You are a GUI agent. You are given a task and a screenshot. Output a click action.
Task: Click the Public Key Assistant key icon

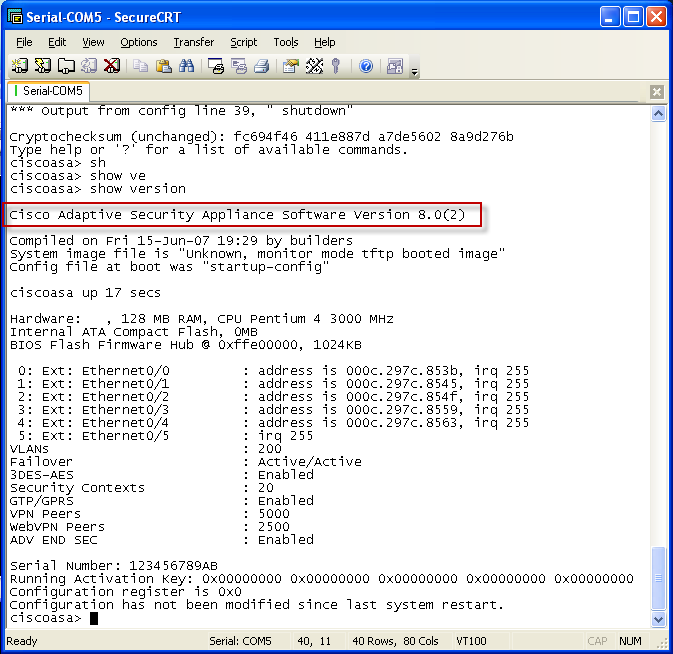point(336,66)
